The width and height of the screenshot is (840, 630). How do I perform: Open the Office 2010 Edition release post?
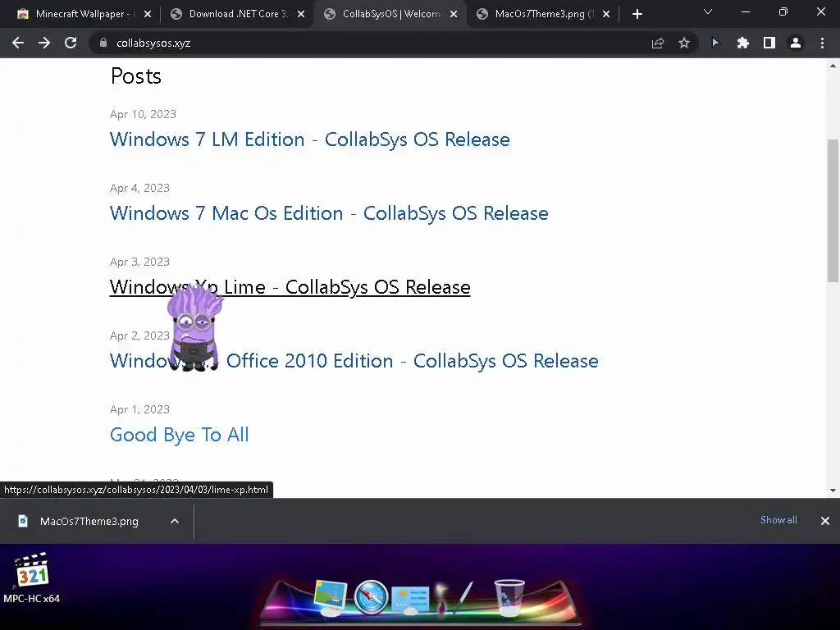click(x=354, y=361)
